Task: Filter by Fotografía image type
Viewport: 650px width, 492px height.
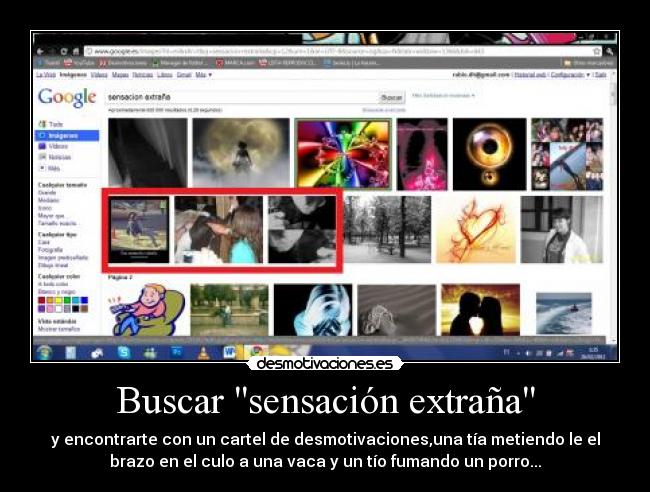Action: [x=50, y=250]
